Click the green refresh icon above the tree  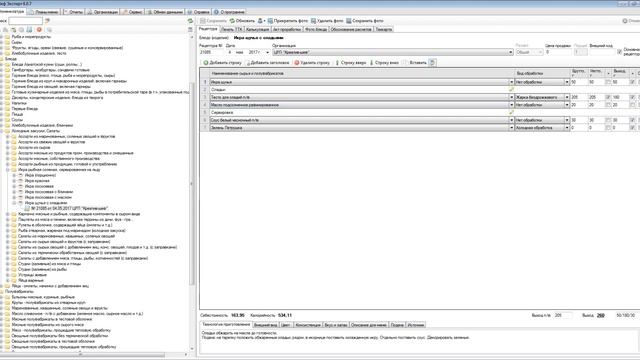pyautogui.click(x=190, y=21)
